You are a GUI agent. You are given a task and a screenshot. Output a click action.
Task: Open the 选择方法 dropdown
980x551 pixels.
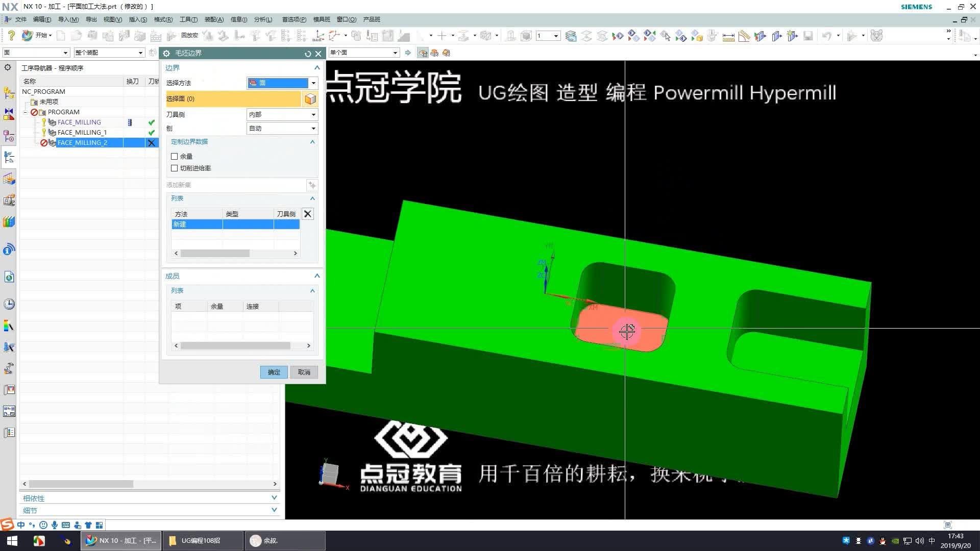pyautogui.click(x=282, y=83)
